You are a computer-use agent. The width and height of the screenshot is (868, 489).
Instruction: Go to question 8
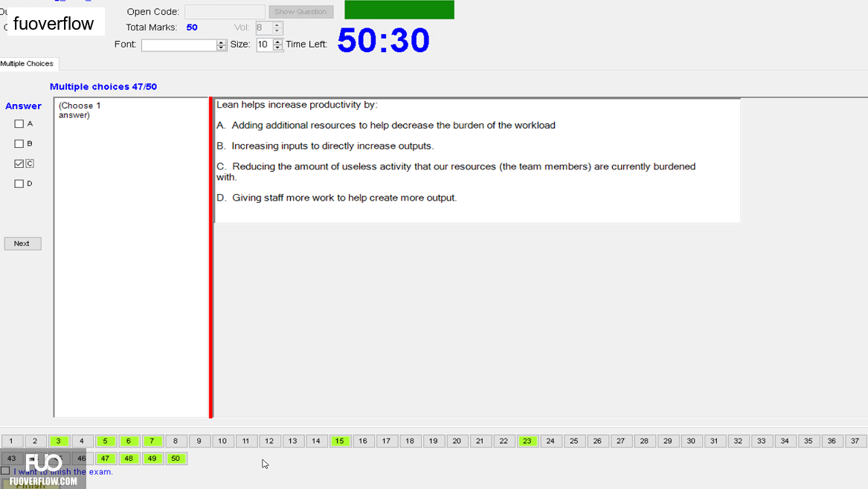click(x=176, y=441)
